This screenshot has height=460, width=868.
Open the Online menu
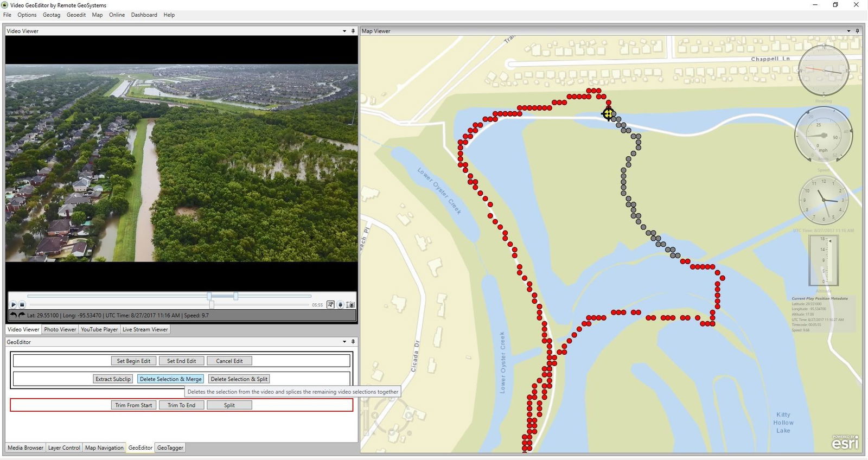(x=117, y=15)
